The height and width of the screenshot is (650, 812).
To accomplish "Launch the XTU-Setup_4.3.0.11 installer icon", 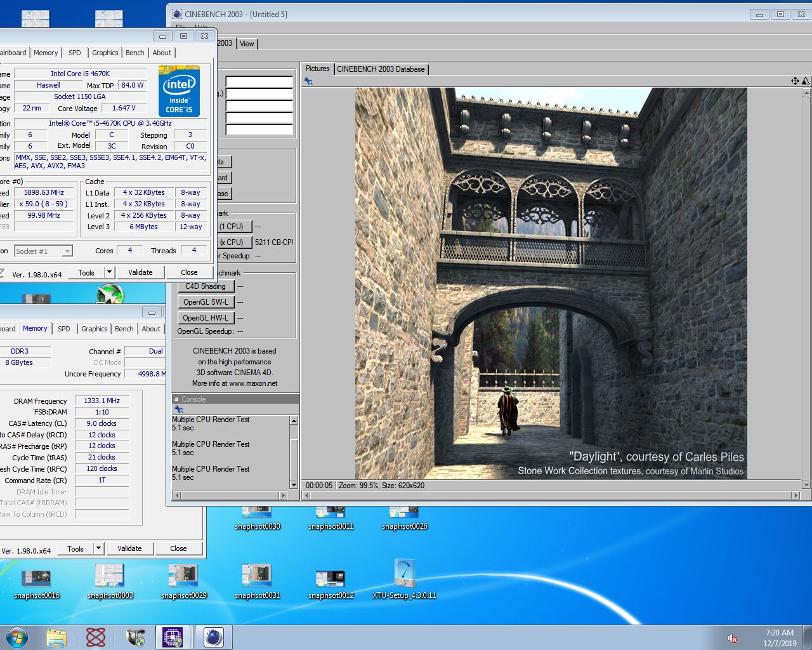I will pyautogui.click(x=404, y=579).
